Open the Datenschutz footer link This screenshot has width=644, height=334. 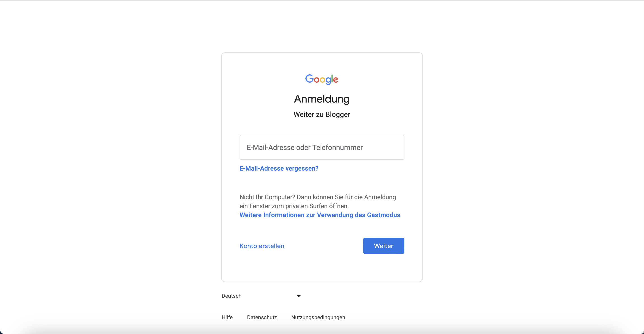(262, 317)
